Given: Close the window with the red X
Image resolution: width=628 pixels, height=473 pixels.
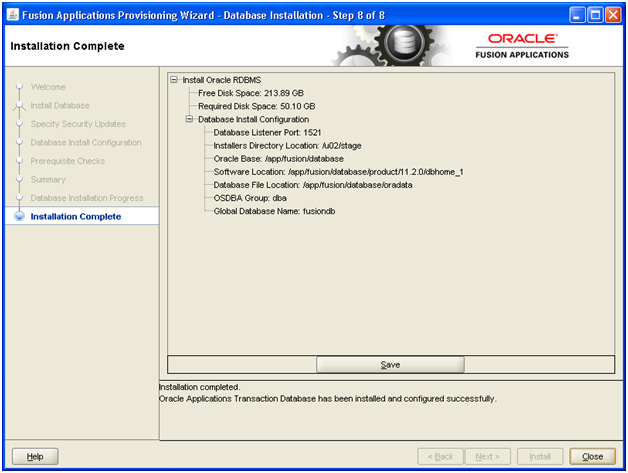Looking at the screenshot, I should pyautogui.click(x=613, y=15).
